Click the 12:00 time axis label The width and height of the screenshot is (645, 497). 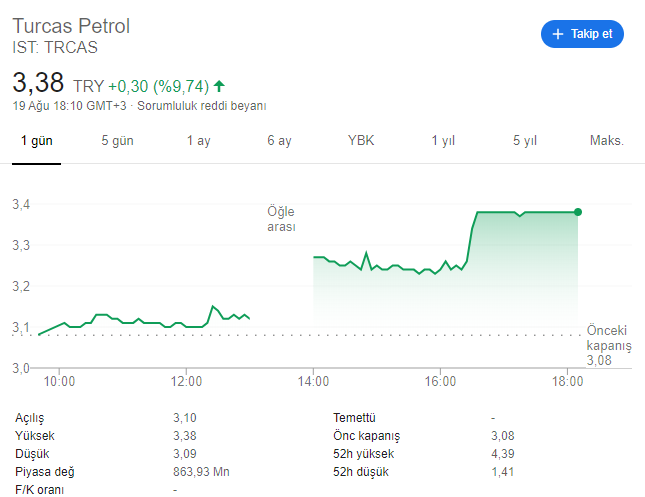pos(186,381)
